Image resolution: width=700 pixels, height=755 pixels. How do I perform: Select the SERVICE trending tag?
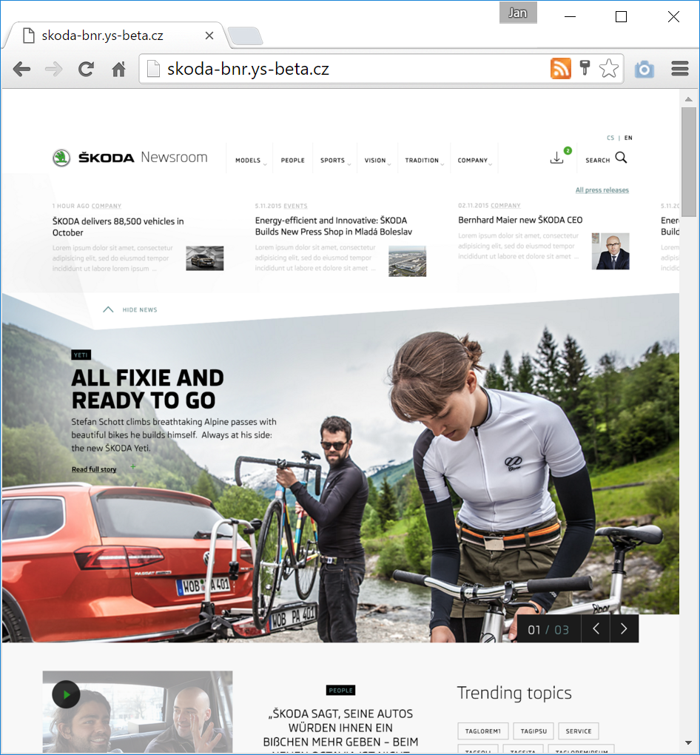tap(578, 731)
